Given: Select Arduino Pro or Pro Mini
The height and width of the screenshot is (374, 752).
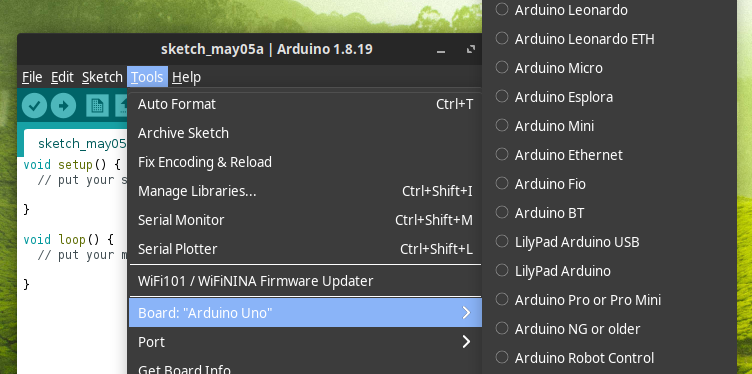Looking at the screenshot, I should click(610, 300).
